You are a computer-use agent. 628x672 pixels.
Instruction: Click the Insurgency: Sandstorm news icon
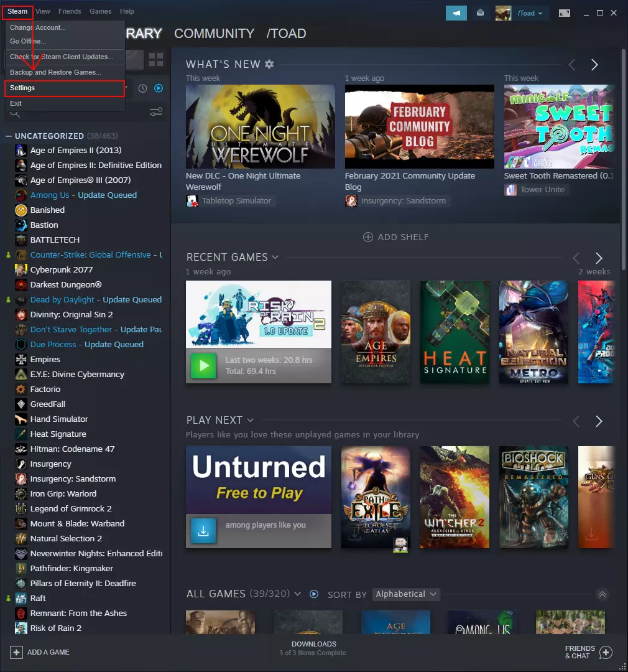(351, 200)
